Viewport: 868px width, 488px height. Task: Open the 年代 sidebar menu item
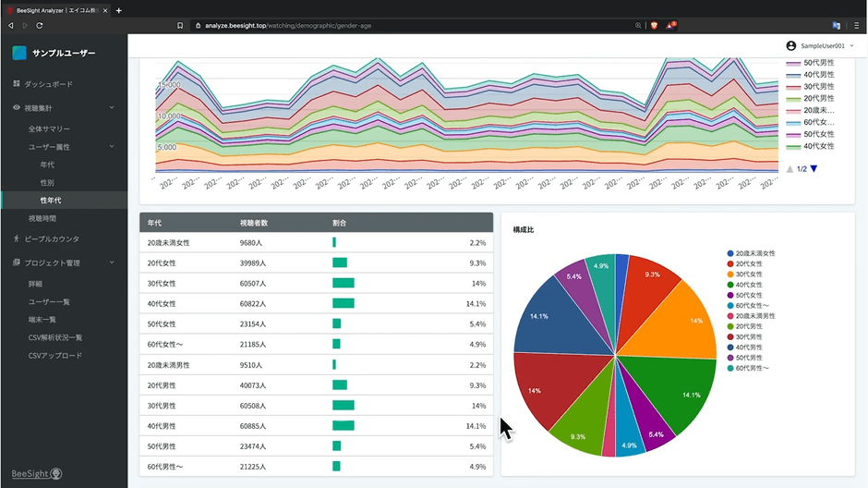47,165
